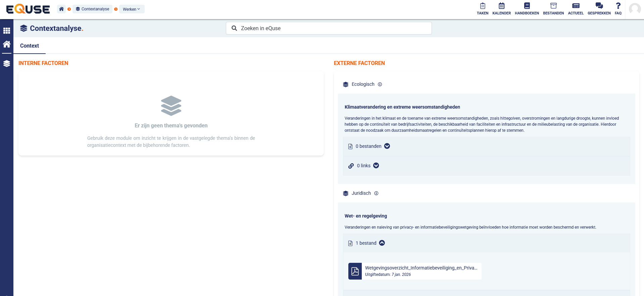Image resolution: width=644 pixels, height=296 pixels.
Task: Open the Werken dropdown in breadcrumb
Action: 132,9
